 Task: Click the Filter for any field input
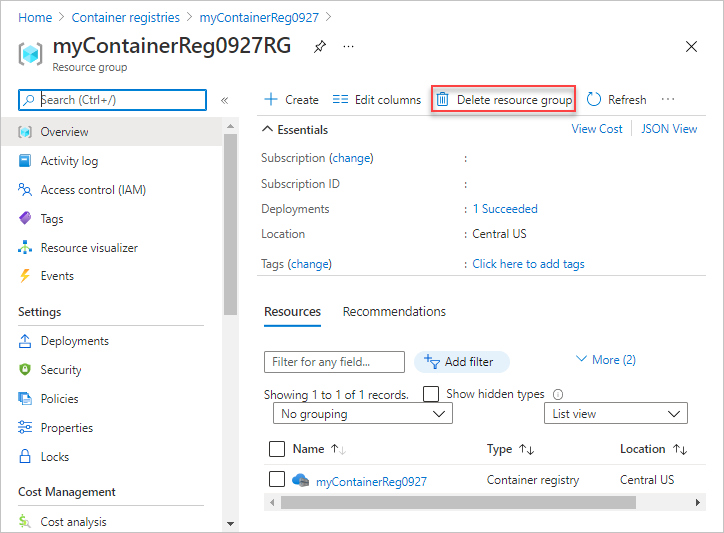[334, 362]
